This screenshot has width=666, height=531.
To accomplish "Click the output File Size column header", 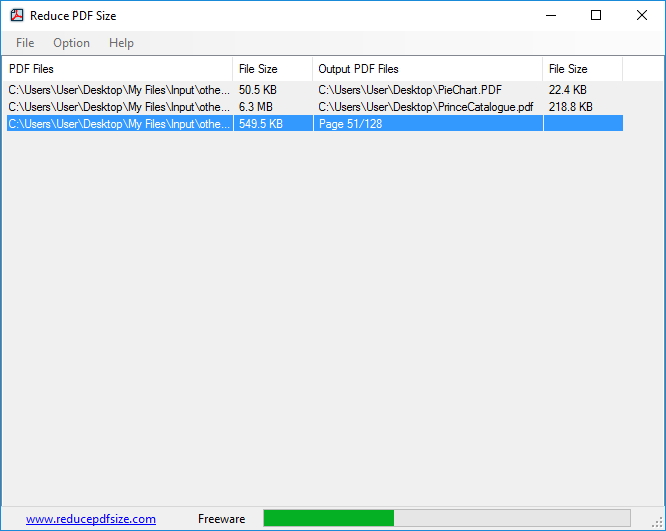I will (583, 69).
